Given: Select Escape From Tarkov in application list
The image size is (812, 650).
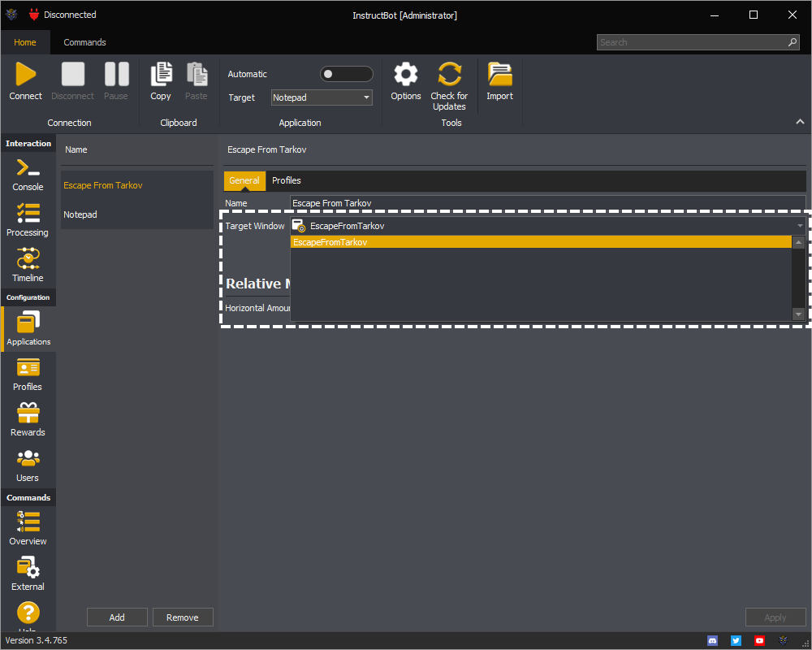Looking at the screenshot, I should 137,185.
